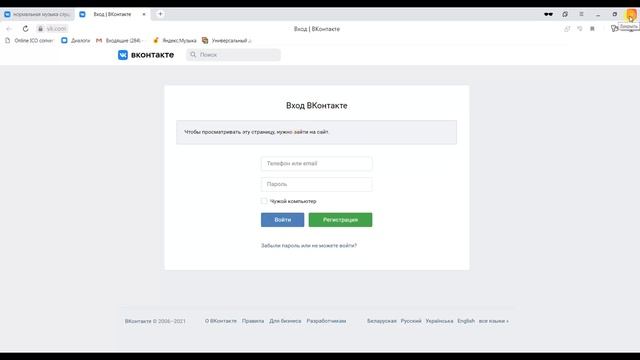Screen dimensions: 640x360
Task: Open the Online ICO converter bookmark
Action: pos(29,40)
